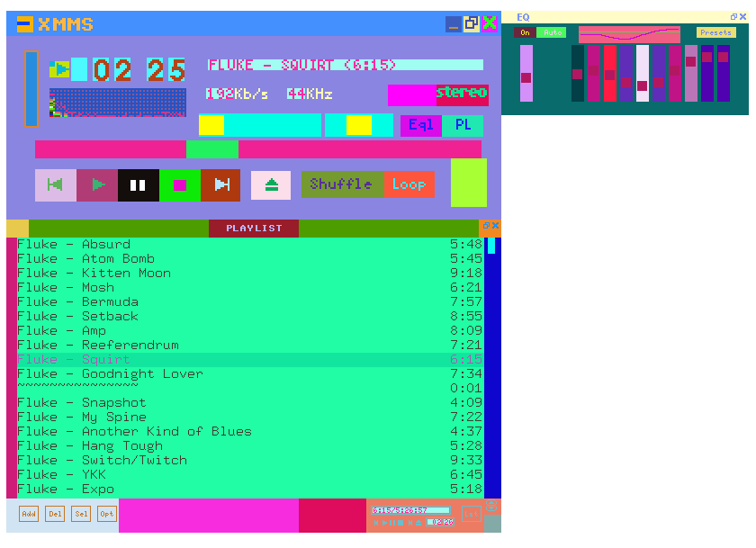756x548 pixels.
Task: Enable Loop repeat mode
Action: click(x=410, y=184)
